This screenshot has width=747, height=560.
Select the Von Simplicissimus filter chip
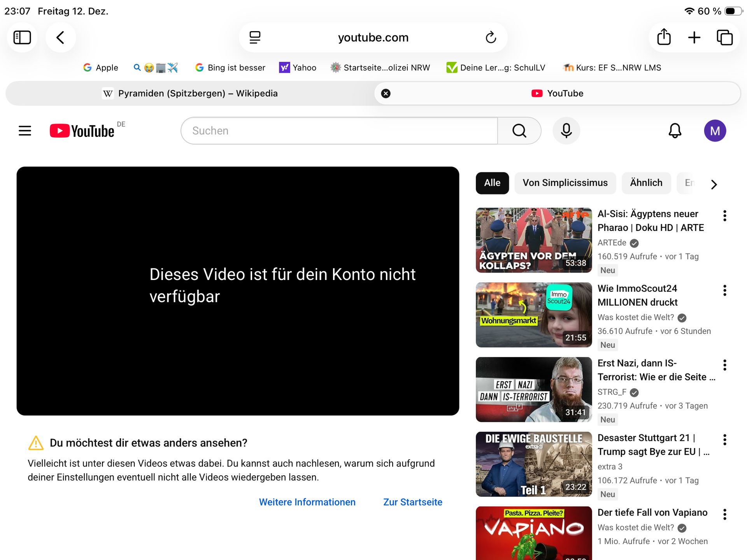coord(565,183)
